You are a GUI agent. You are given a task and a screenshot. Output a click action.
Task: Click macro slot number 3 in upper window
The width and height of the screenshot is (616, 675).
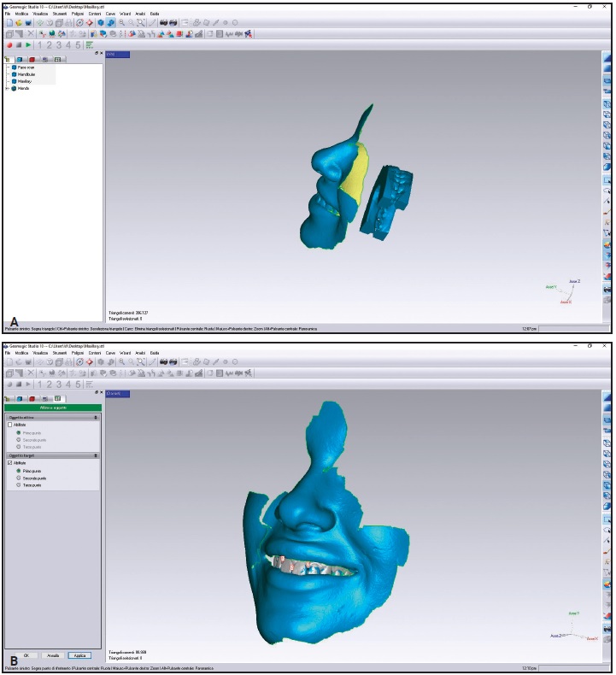click(x=58, y=45)
